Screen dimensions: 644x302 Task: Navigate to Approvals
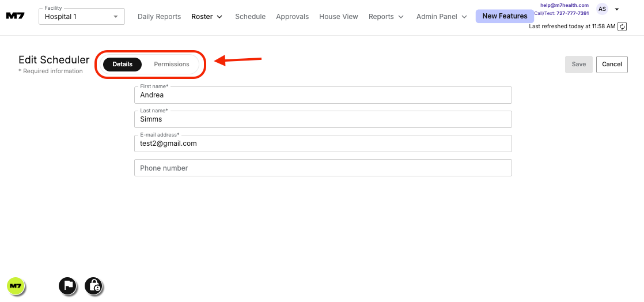pos(292,17)
